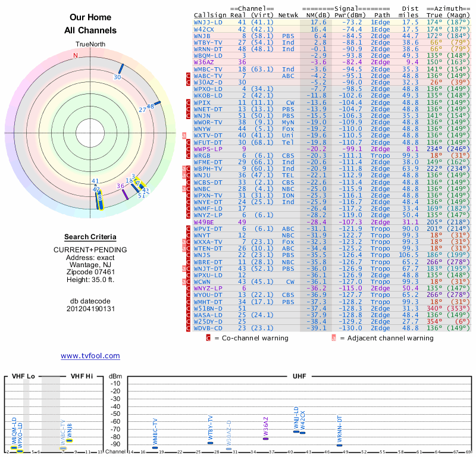This screenshot has height=457, width=476.
Task: Click the co-channel warning legend red box
Action: tap(208, 338)
